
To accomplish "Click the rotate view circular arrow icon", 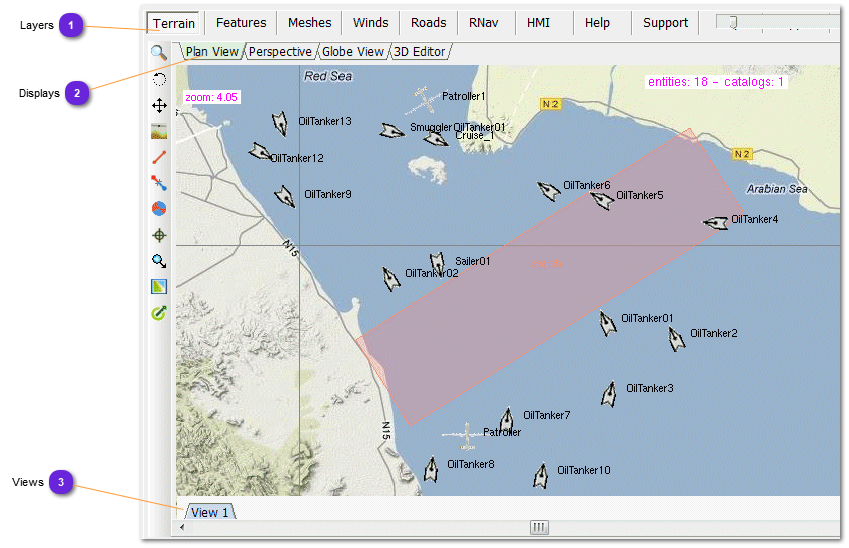I will pos(159,79).
